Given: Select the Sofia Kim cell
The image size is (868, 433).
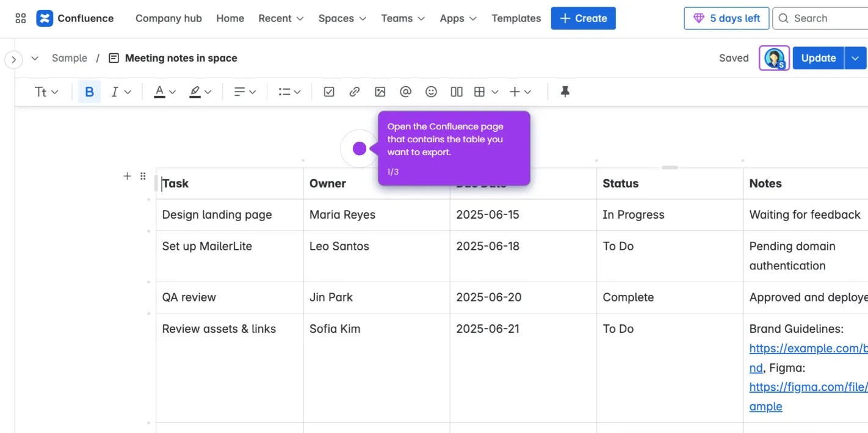Looking at the screenshot, I should pos(377,368).
